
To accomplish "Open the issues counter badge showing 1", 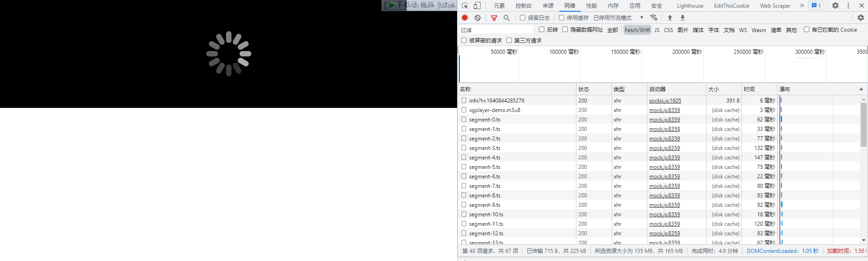I will click(816, 5).
